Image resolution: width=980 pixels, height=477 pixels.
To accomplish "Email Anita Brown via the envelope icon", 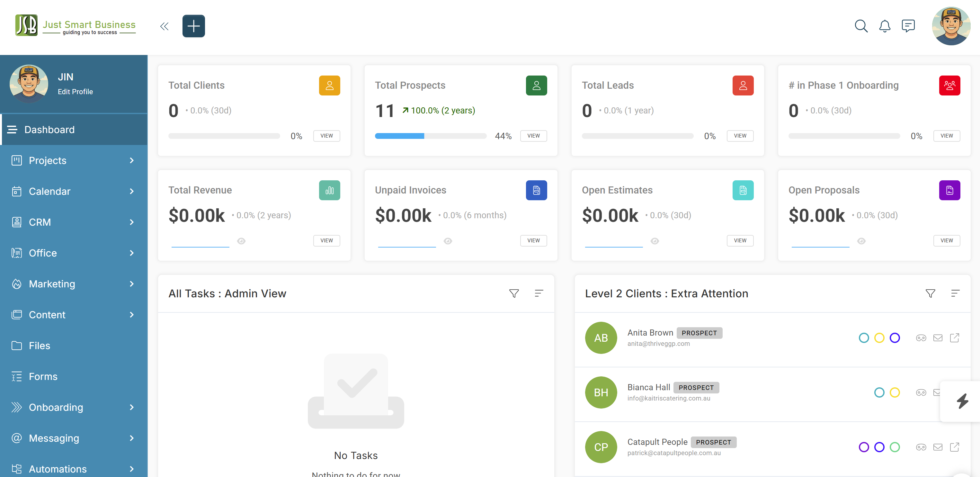I will pyautogui.click(x=938, y=338).
